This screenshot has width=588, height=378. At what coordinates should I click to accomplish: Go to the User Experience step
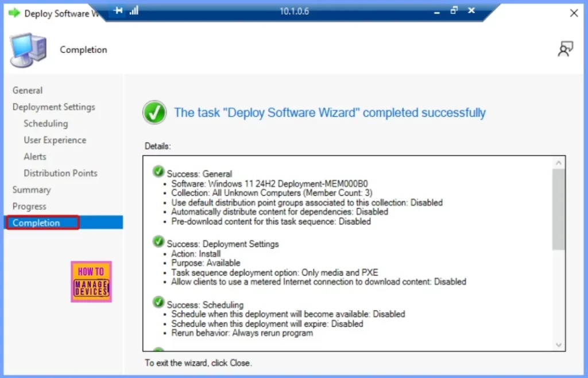(x=55, y=140)
